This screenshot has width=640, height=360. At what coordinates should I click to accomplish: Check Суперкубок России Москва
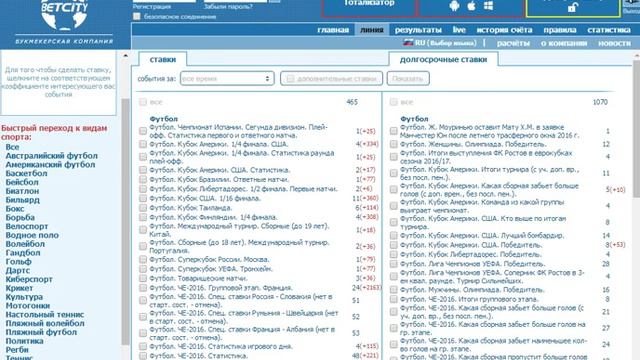point(143,260)
